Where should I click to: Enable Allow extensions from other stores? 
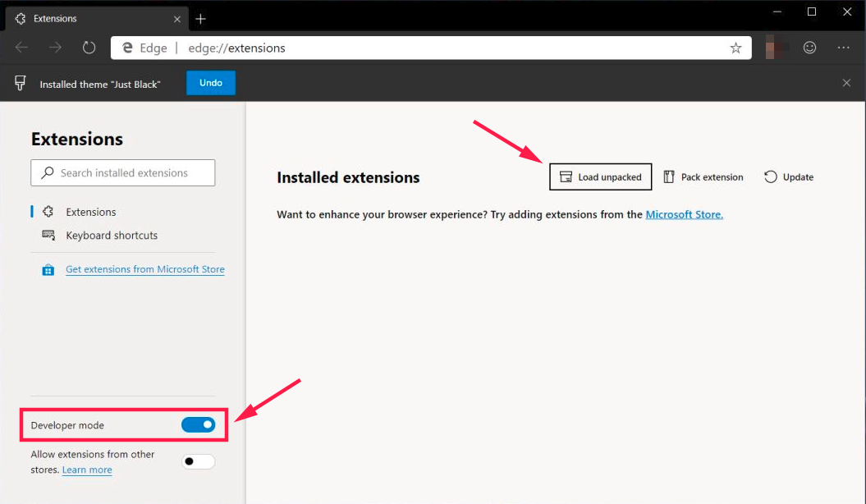(x=199, y=461)
